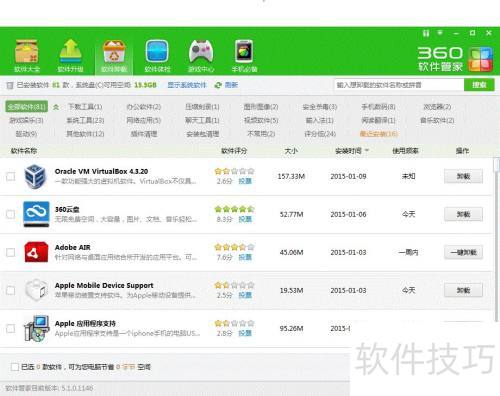Click the software name search box
500x396 pixels.
click(399, 85)
